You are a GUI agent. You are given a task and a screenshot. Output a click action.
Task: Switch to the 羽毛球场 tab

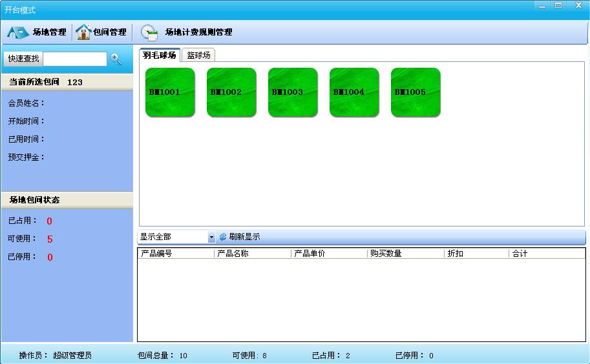click(x=160, y=56)
